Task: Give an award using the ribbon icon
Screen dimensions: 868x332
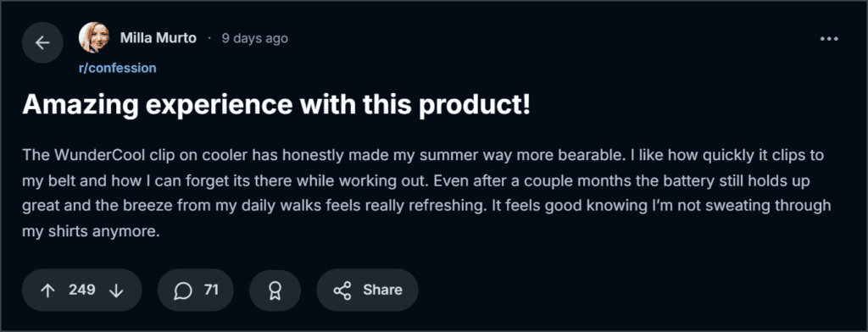Action: (x=275, y=290)
